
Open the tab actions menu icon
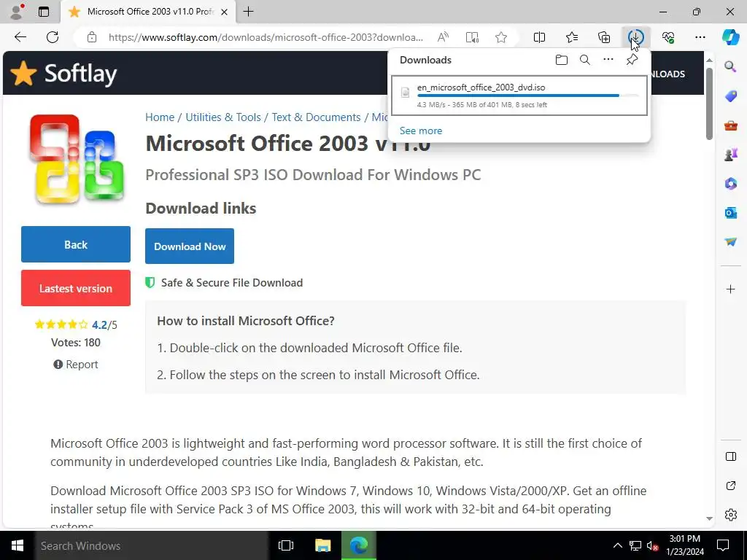(44, 12)
